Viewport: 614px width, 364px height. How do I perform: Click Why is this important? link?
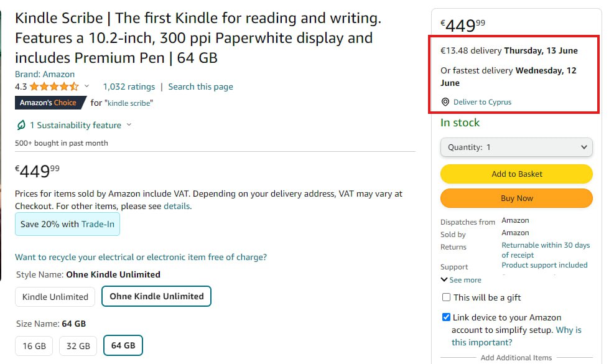pos(516,336)
